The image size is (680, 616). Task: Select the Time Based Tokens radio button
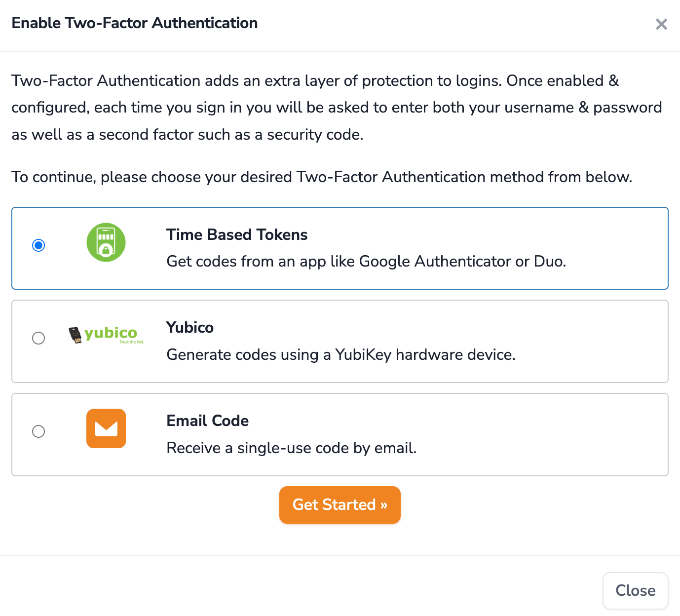pyautogui.click(x=38, y=245)
